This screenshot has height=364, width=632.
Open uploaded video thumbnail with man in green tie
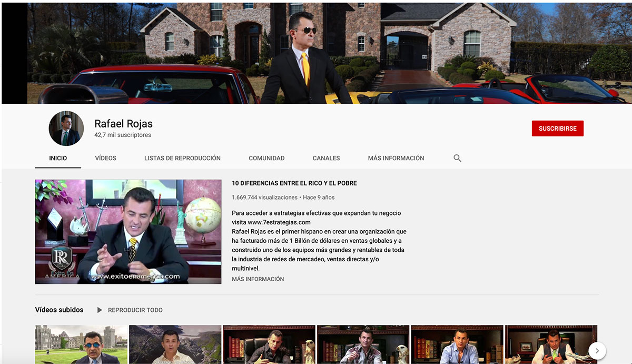551,345
